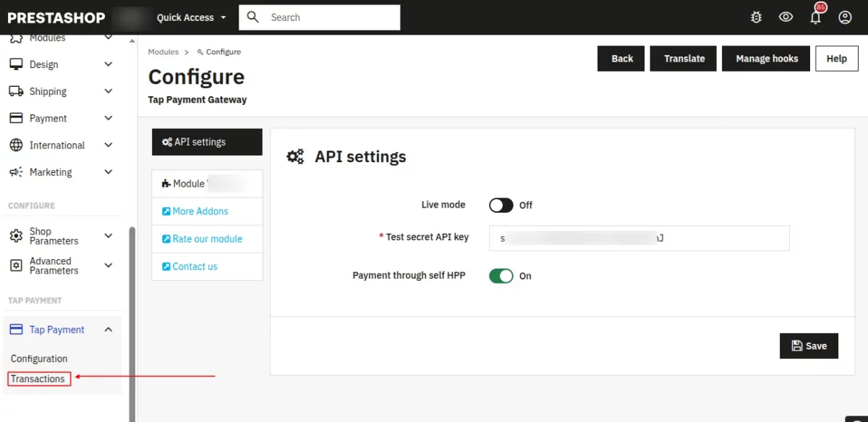Click the Modules puzzle icon in sidebar
The image size is (868, 422).
16,39
